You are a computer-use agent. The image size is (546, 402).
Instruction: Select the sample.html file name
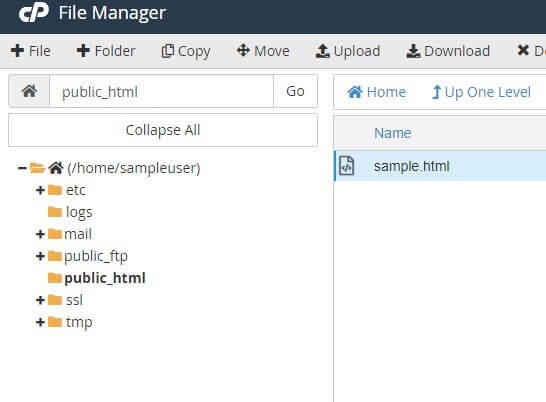(x=412, y=166)
